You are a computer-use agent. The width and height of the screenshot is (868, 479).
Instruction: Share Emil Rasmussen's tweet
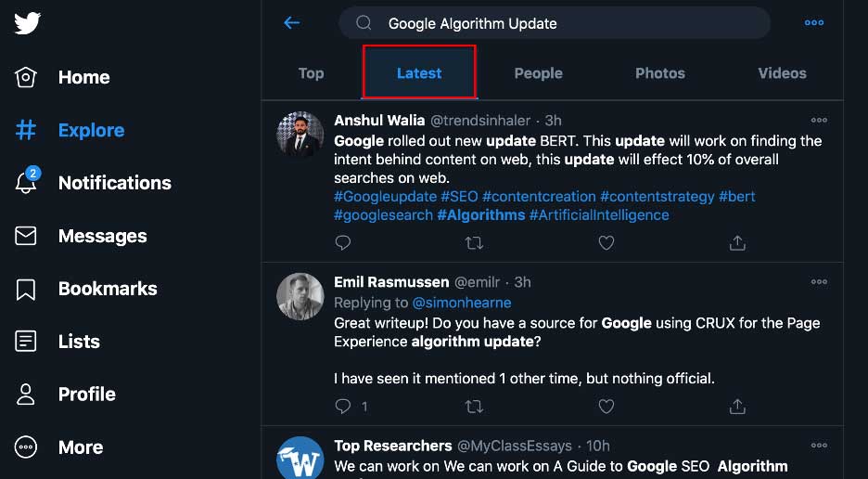(737, 407)
